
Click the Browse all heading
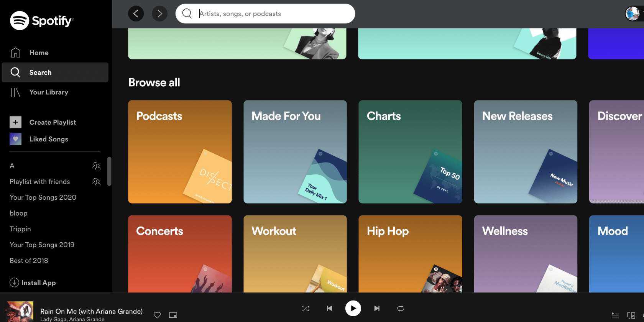pyautogui.click(x=154, y=82)
